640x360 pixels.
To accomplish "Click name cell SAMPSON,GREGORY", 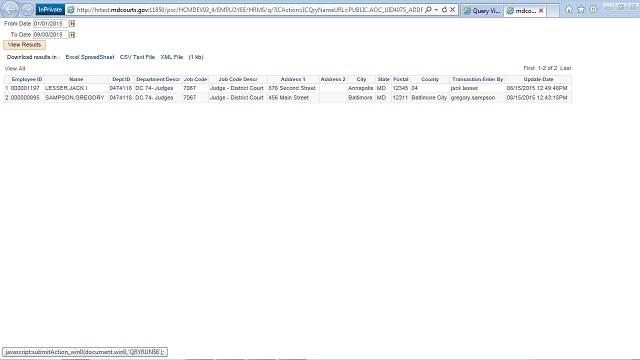I will [75, 98].
